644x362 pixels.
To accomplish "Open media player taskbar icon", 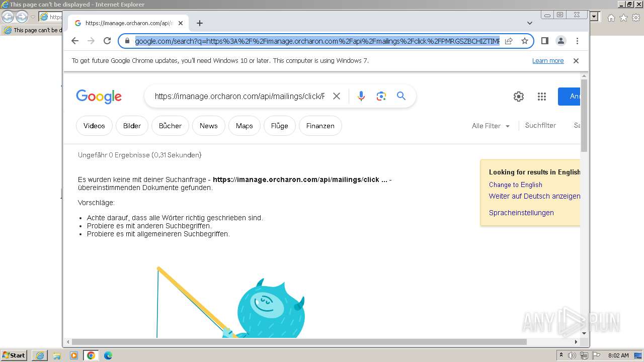I will pos(74,355).
